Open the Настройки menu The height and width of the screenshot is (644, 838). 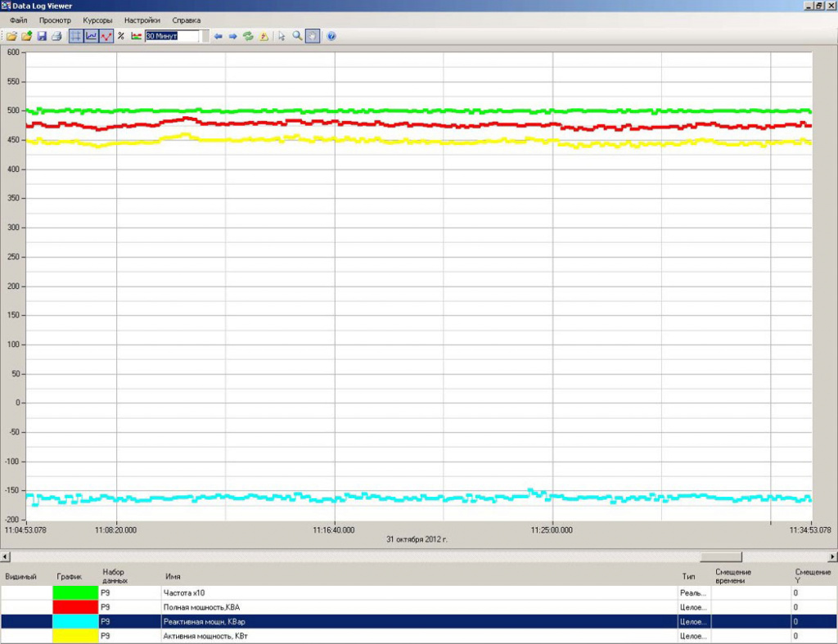142,20
